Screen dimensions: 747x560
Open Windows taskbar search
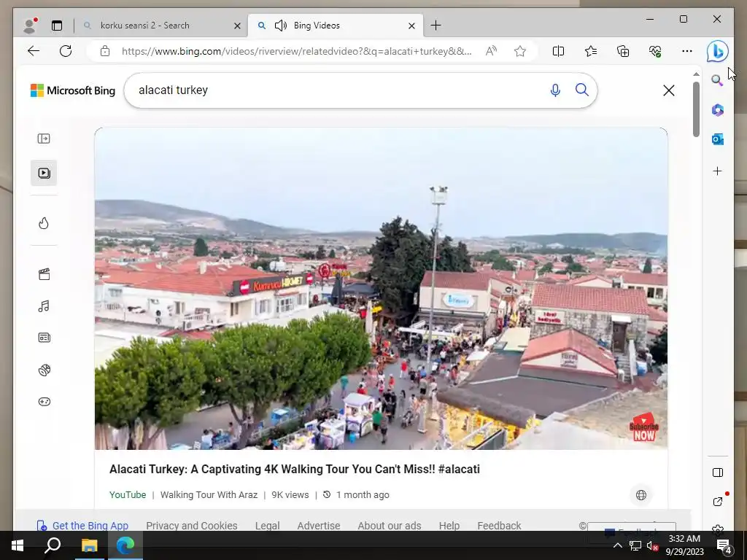pos(53,545)
